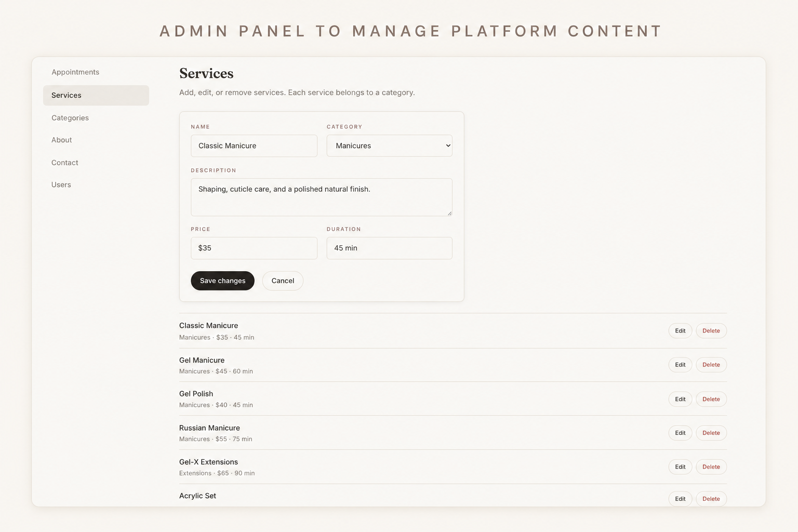This screenshot has width=798, height=532.
Task: Grab the description textarea resize handle
Action: click(449, 213)
